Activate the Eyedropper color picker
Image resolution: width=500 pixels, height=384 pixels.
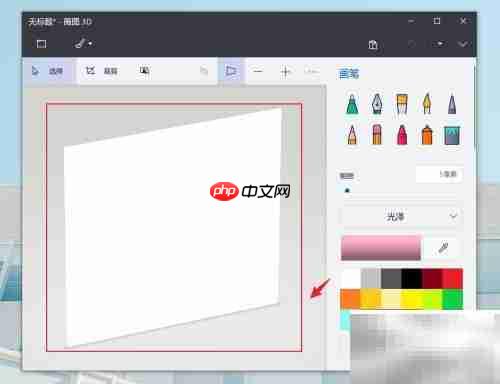click(x=443, y=248)
